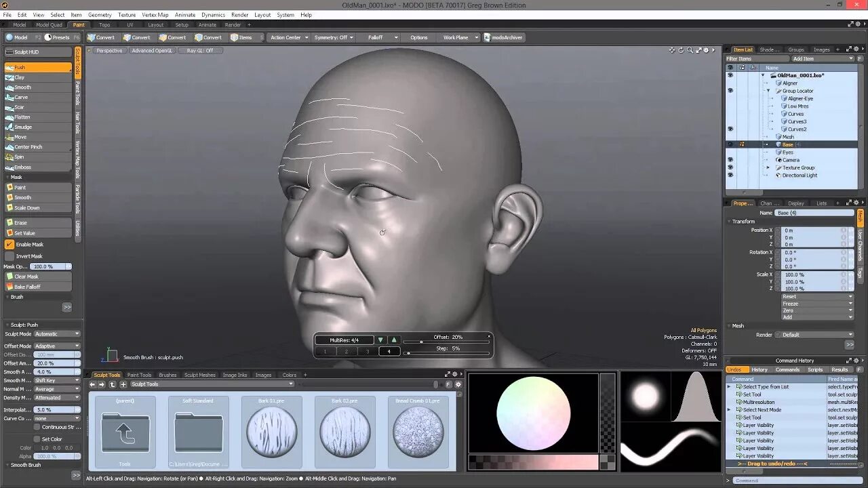The width and height of the screenshot is (868, 488).
Task: Open the Geometry menu
Action: pyautogui.click(x=100, y=14)
